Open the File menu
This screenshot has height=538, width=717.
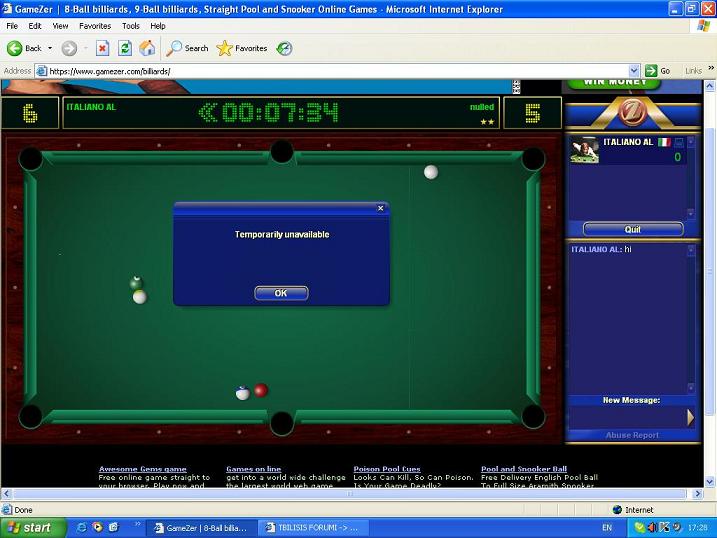12,26
